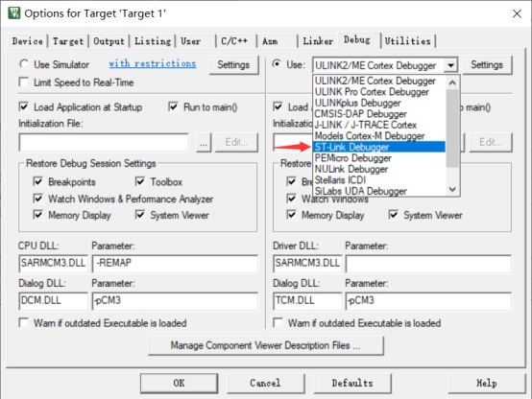Viewport: 532px width, 399px height.
Task: Select the Use Simulator radio button
Action: (x=24, y=64)
